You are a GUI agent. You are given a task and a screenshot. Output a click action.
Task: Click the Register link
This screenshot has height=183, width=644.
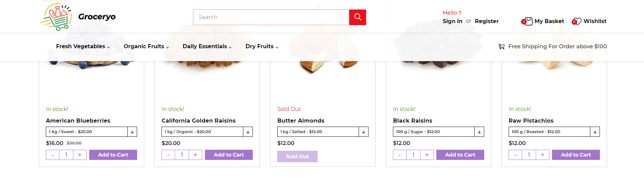[487, 21]
